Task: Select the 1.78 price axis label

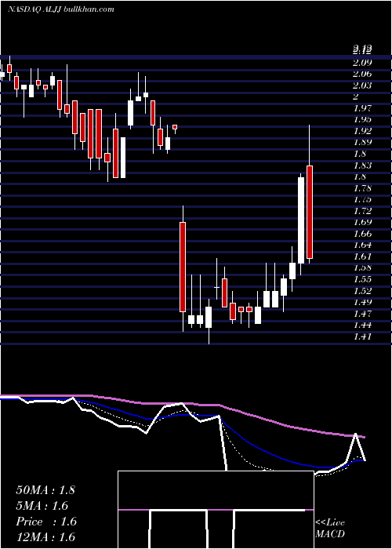Action: click(362, 188)
